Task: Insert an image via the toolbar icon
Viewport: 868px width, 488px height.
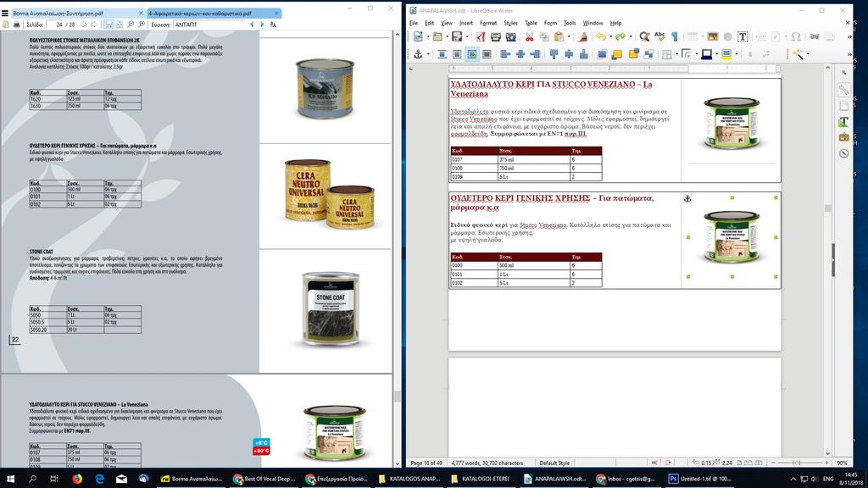Action: 712,36
